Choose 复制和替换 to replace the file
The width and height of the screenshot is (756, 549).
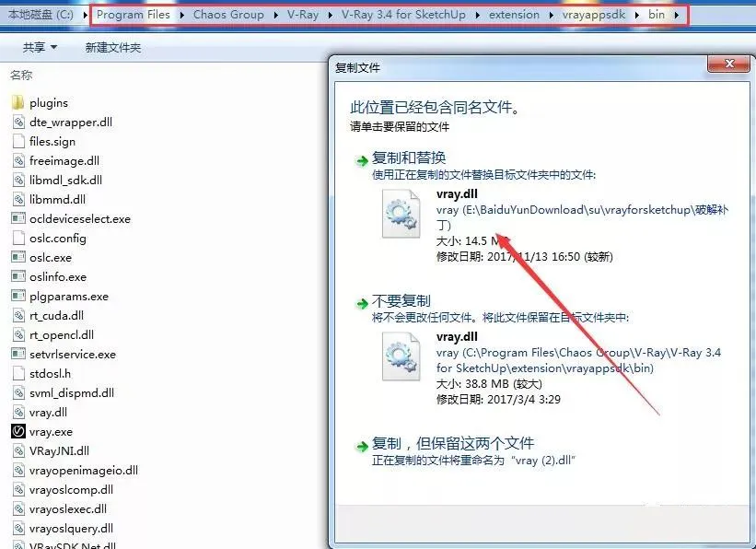[409, 158]
